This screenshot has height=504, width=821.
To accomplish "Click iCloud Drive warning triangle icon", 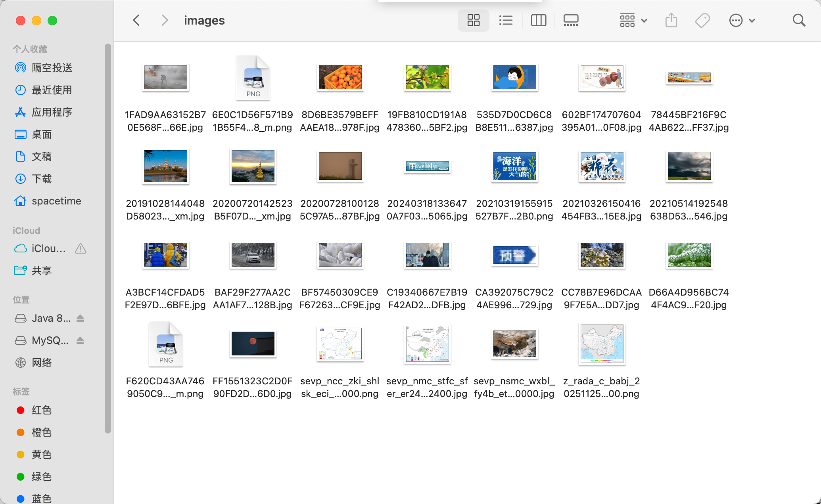I will [x=81, y=248].
